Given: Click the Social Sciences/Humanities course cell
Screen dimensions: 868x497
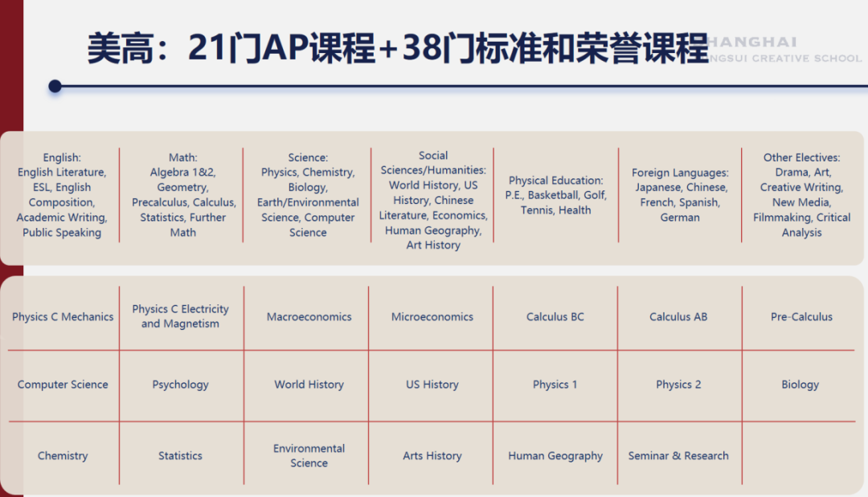Looking at the screenshot, I should [433, 200].
